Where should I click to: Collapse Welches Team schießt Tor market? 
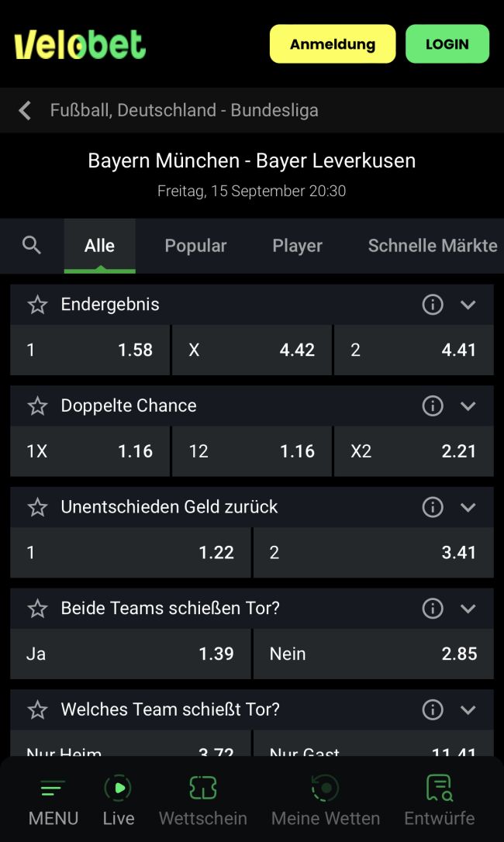[468, 709]
